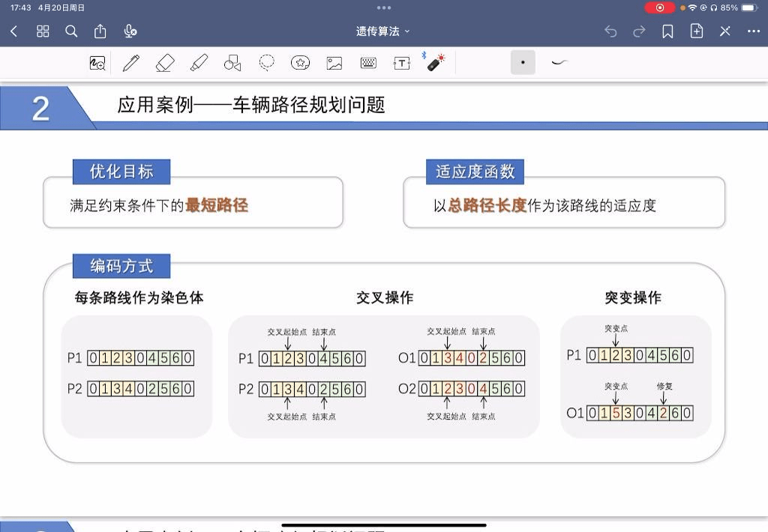Undo the last action
This screenshot has width=768, height=532.
click(x=610, y=31)
